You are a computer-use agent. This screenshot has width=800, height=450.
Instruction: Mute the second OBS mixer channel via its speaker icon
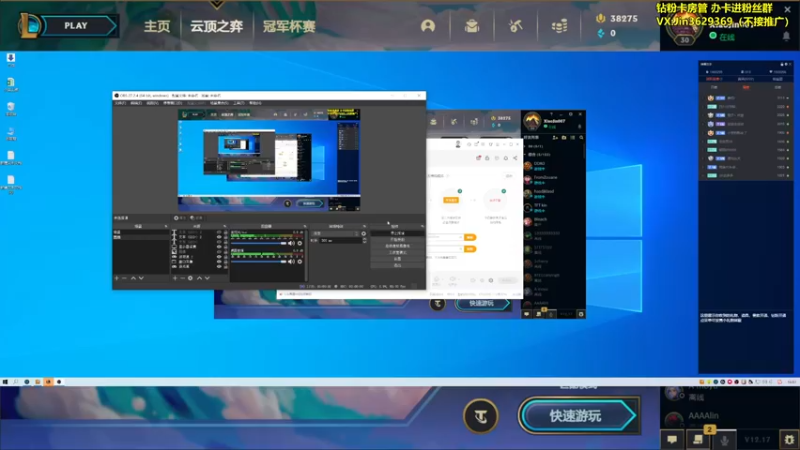291,261
